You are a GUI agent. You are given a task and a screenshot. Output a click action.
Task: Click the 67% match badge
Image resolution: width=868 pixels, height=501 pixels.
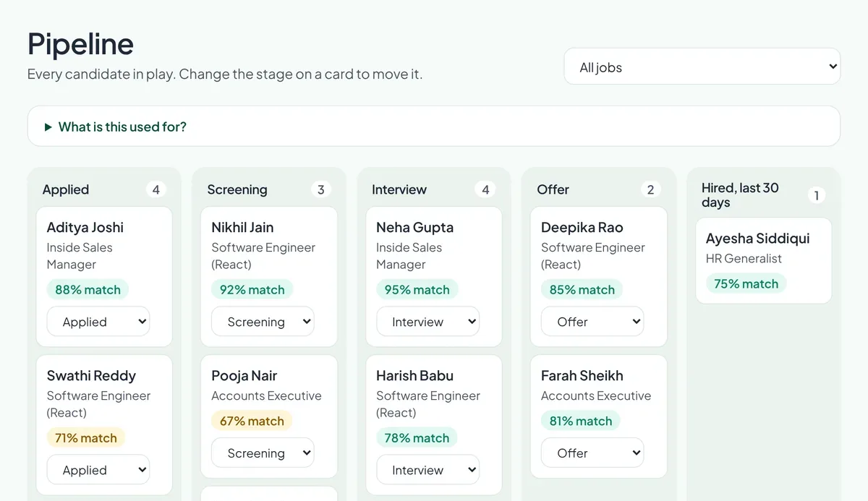(252, 421)
